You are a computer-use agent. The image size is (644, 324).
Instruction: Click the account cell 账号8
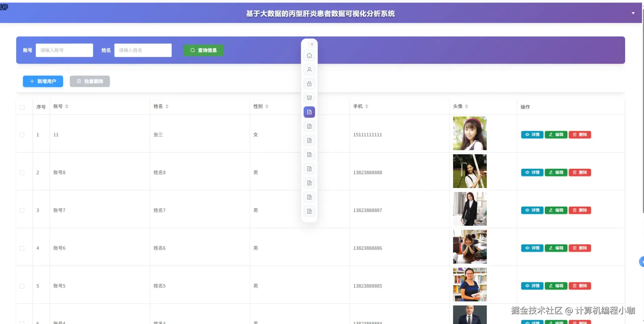pyautogui.click(x=59, y=173)
